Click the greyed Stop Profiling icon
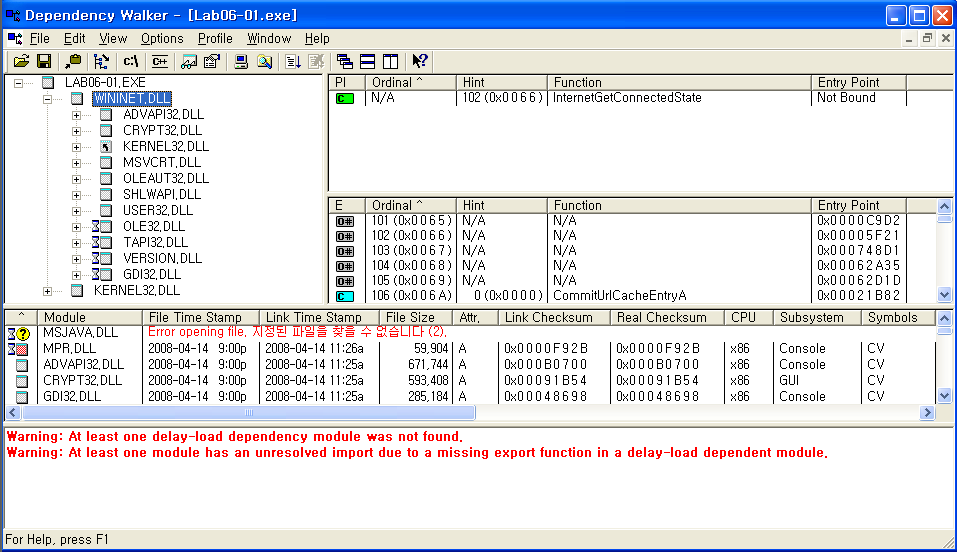The image size is (957, 552). 316,61
